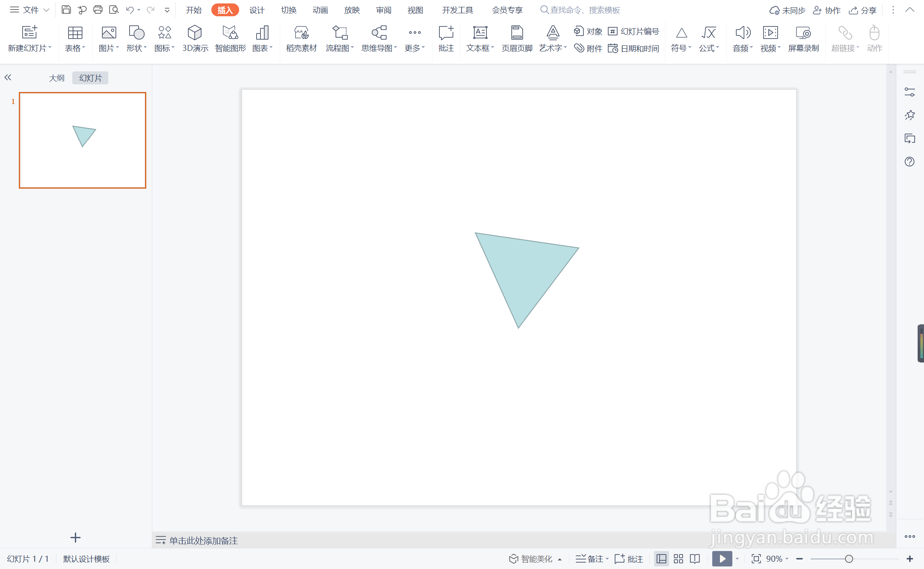Click the 智能美化 button

[531, 559]
